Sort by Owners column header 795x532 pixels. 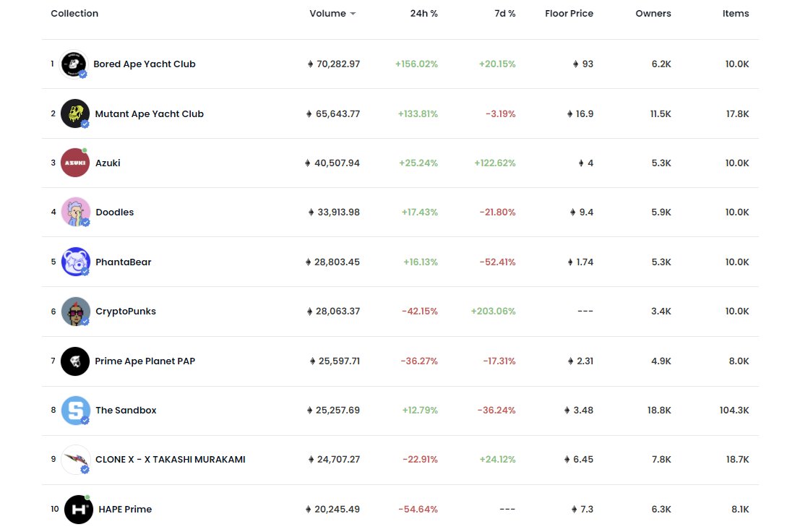tap(653, 14)
